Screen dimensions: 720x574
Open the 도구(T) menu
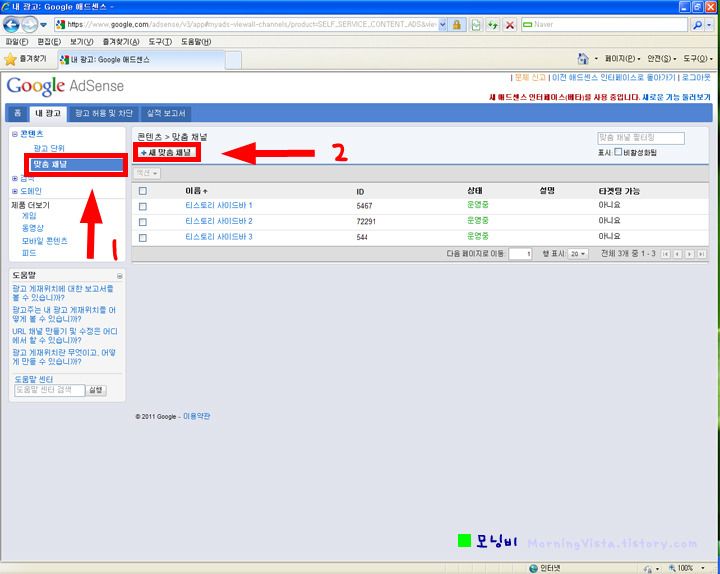tap(160, 42)
